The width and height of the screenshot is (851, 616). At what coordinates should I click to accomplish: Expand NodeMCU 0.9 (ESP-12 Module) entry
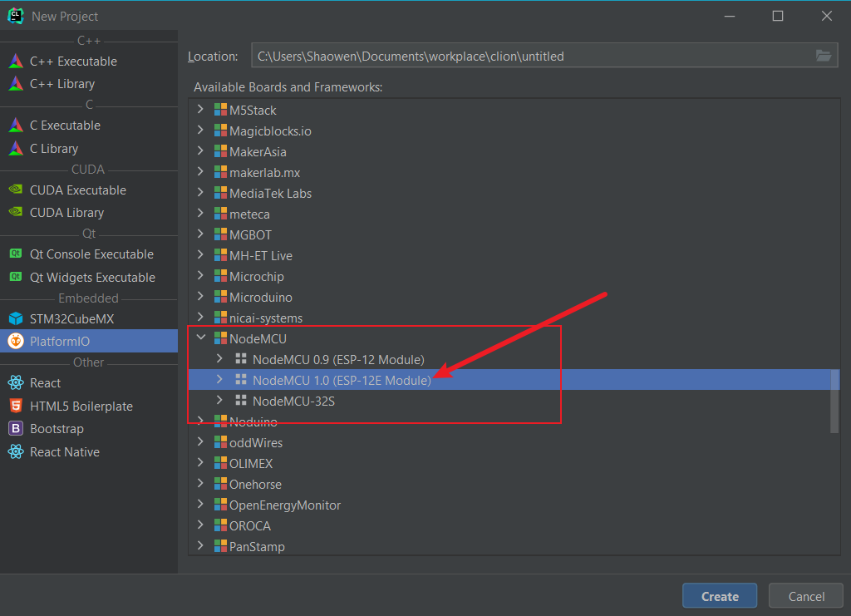[x=219, y=359]
